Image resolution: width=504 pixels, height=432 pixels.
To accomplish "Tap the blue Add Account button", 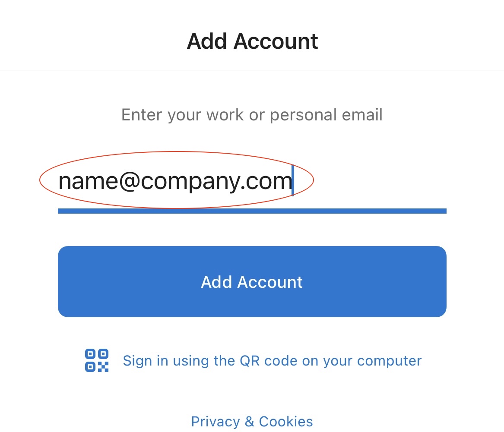I will tap(252, 282).
